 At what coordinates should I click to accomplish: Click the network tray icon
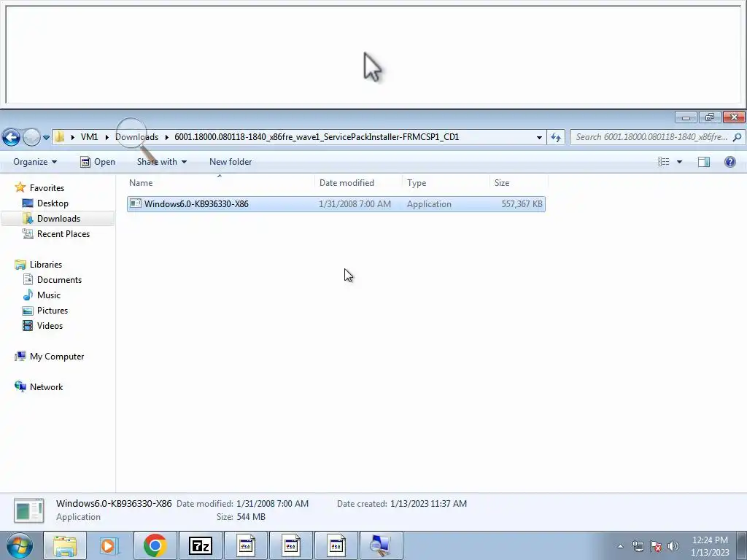(x=638, y=546)
